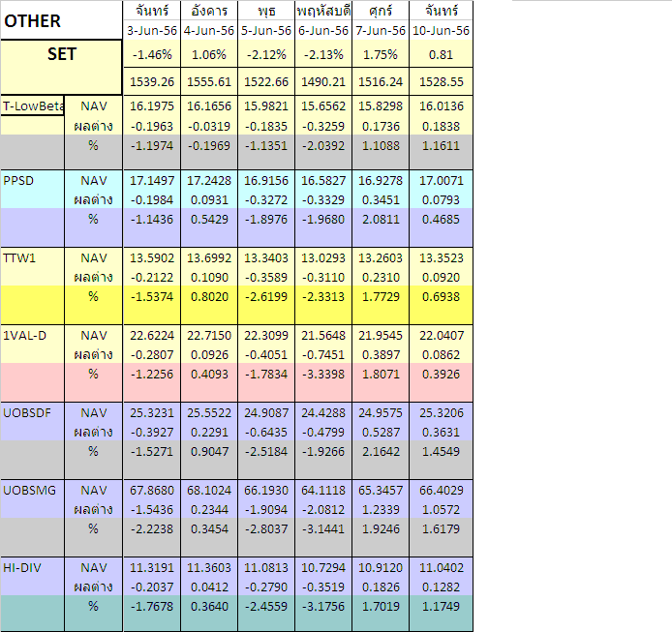Viewport: 672px width, 632px height.
Task: Click the T-LowBeta fund name cell
Action: point(33,105)
